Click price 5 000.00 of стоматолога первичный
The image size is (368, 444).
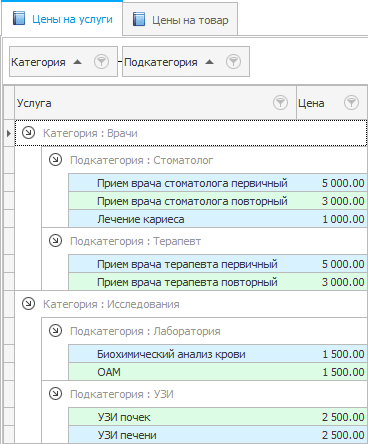point(343,183)
